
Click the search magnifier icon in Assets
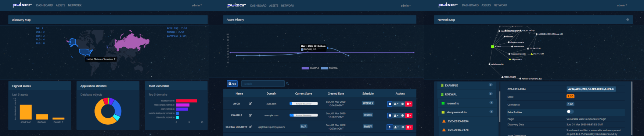click(287, 84)
